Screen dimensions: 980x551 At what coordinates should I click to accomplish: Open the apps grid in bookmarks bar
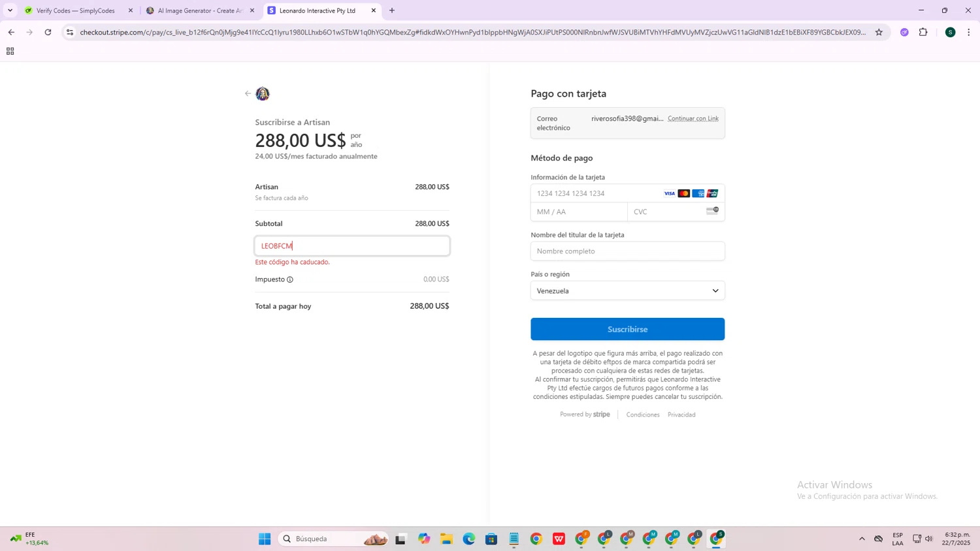[10, 51]
